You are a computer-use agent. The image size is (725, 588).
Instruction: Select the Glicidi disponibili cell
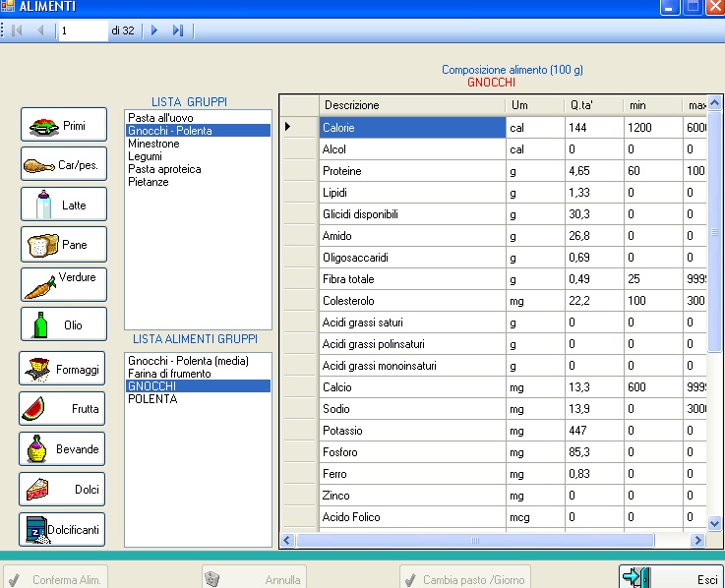click(412, 214)
